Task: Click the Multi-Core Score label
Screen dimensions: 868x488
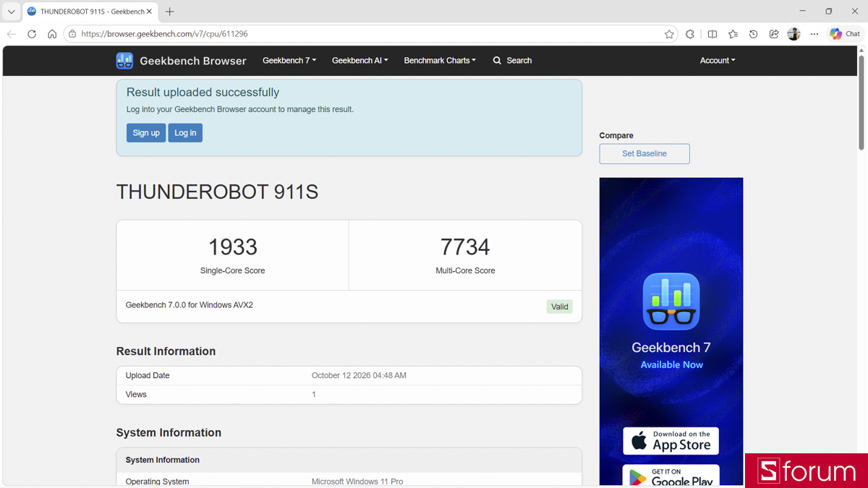Action: pyautogui.click(x=465, y=270)
